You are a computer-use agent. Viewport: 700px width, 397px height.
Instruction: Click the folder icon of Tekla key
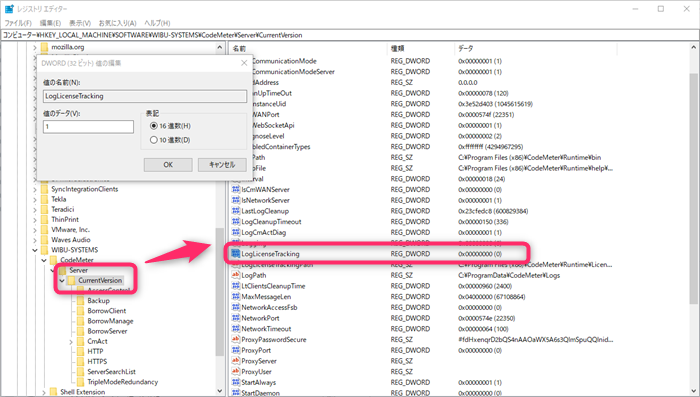click(x=44, y=199)
